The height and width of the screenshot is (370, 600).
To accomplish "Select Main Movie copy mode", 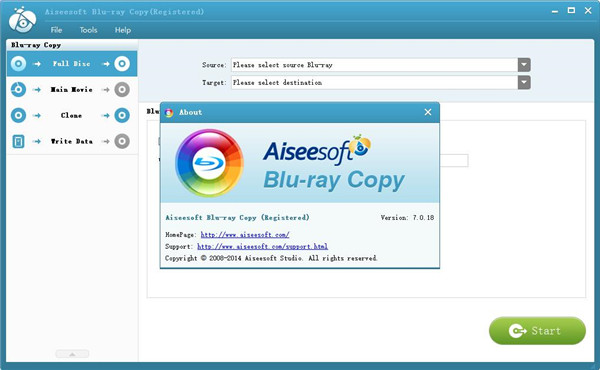I will (x=72, y=90).
